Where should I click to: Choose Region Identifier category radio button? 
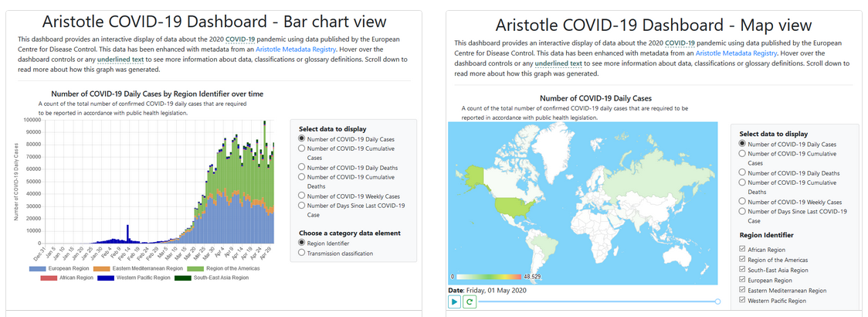click(302, 243)
